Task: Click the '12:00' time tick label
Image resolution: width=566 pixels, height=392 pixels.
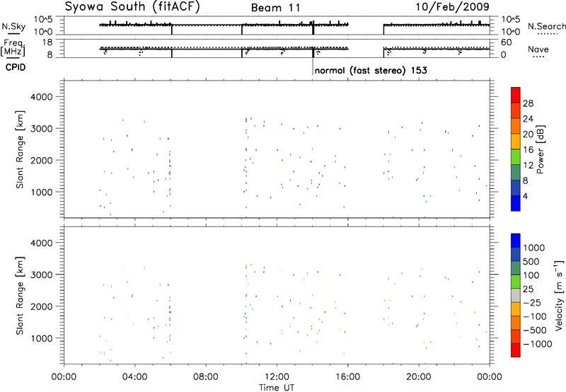Action: pos(277,376)
